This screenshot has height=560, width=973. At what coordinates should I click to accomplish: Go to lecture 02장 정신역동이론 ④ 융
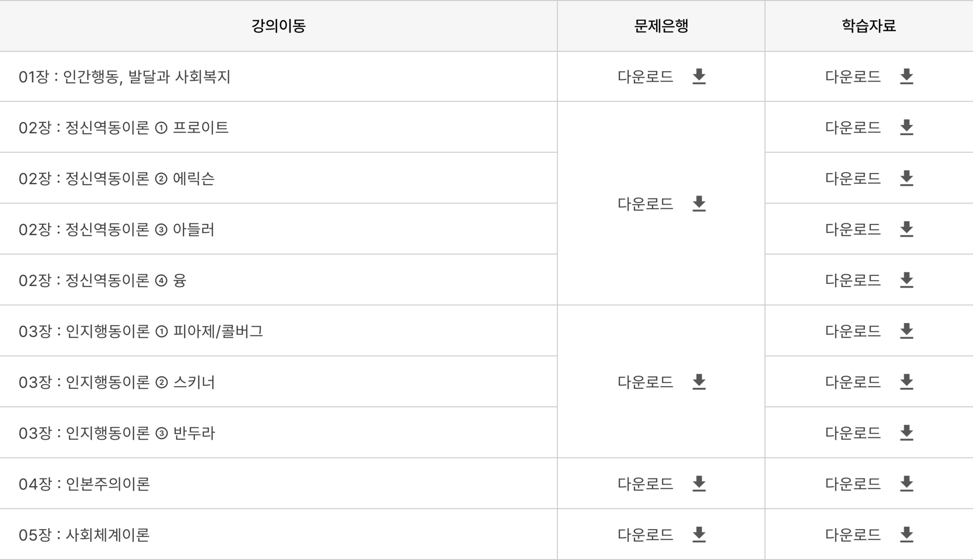pyautogui.click(x=102, y=280)
